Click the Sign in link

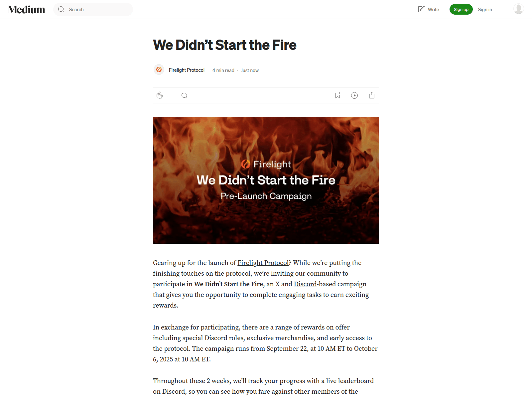pos(485,10)
